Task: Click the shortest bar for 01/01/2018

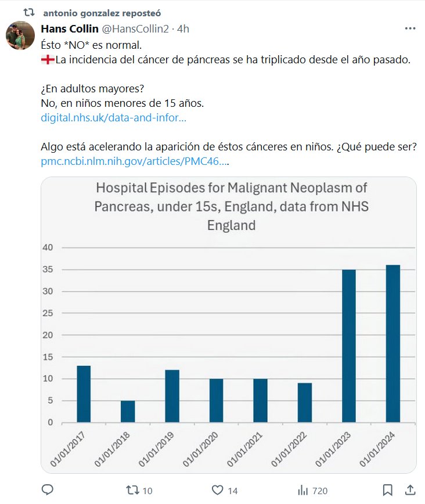Action: tap(128, 411)
